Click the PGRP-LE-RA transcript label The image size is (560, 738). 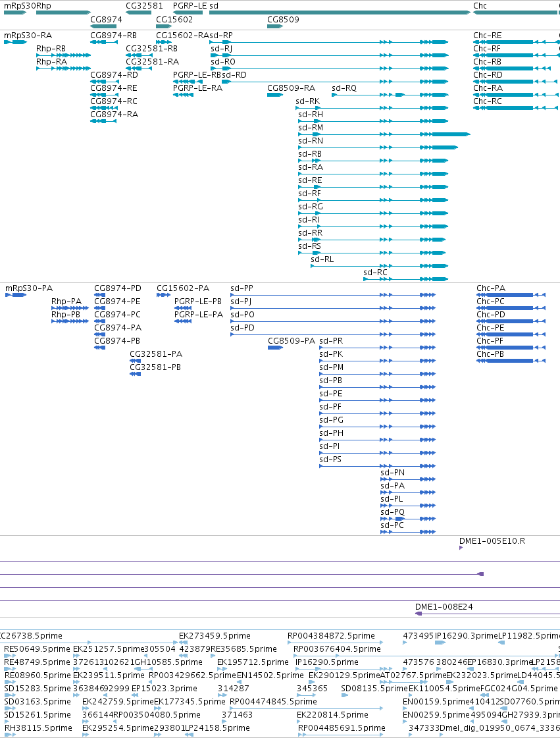click(197, 88)
